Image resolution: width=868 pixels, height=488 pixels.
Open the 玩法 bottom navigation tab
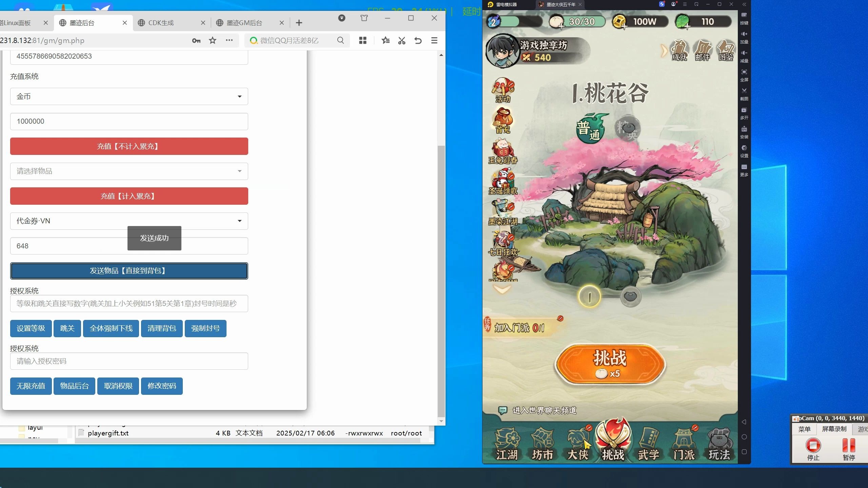click(x=719, y=444)
